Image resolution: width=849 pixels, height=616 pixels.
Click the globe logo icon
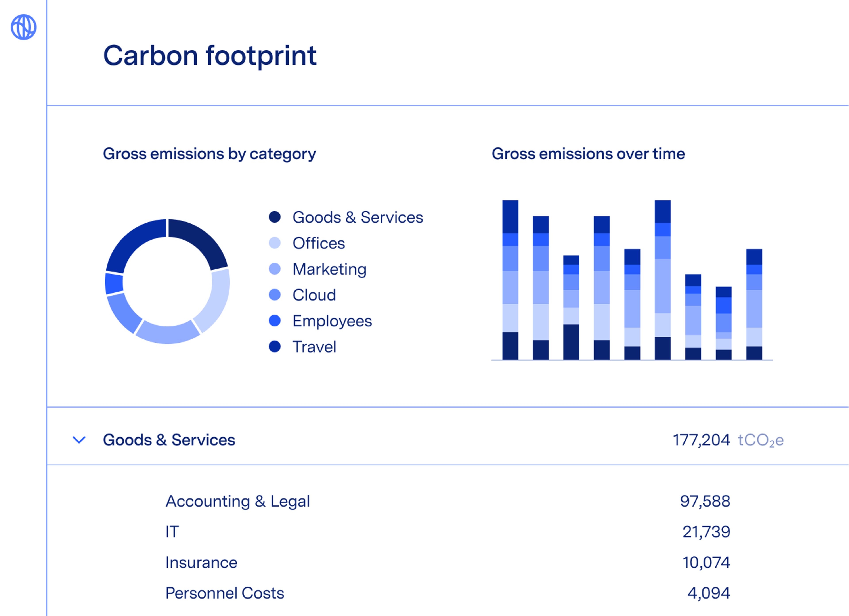[24, 27]
